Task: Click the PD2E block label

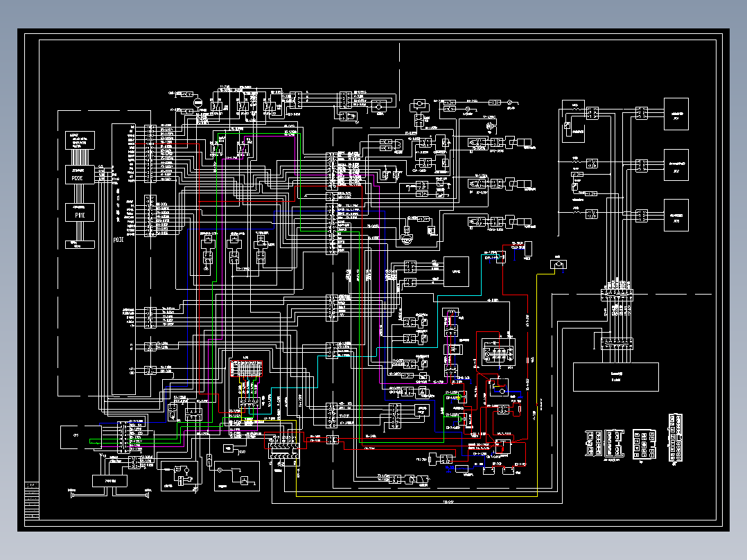Action: click(x=78, y=177)
